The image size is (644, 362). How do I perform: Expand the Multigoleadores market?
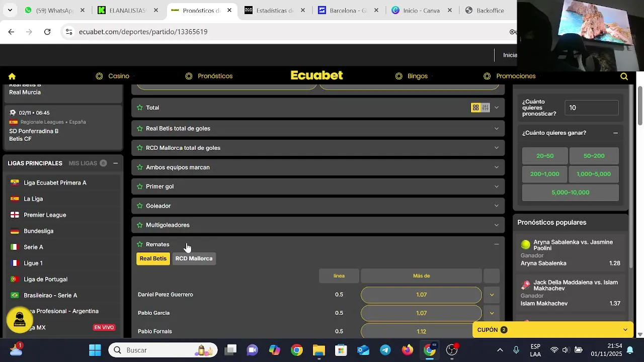point(497,225)
